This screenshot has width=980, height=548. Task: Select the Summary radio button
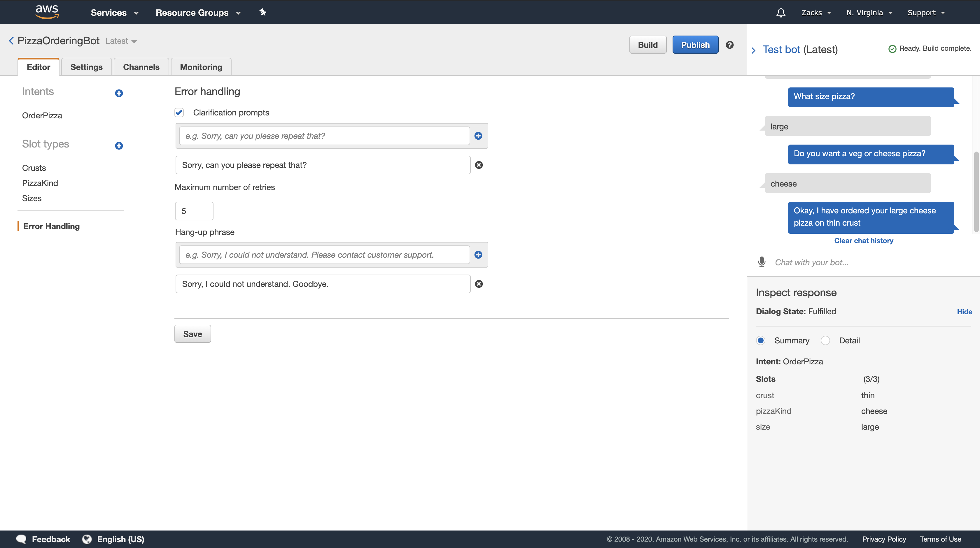pyautogui.click(x=760, y=340)
